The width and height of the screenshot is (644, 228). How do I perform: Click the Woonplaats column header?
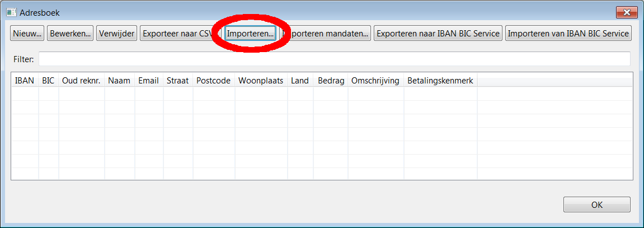tap(261, 81)
